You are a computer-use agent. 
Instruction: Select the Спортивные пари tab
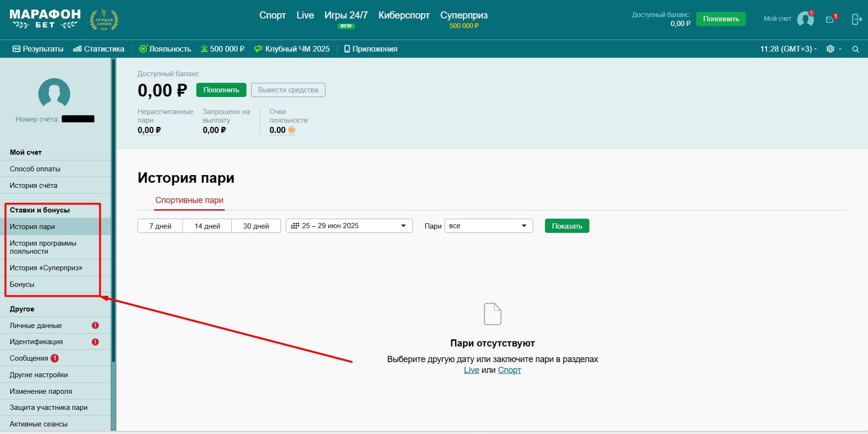[x=189, y=200]
